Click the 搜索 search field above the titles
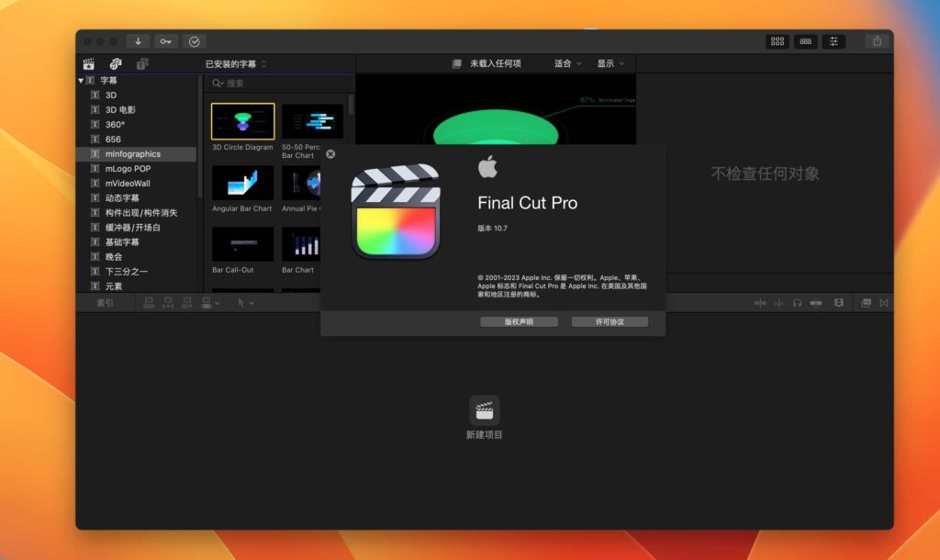 [275, 82]
